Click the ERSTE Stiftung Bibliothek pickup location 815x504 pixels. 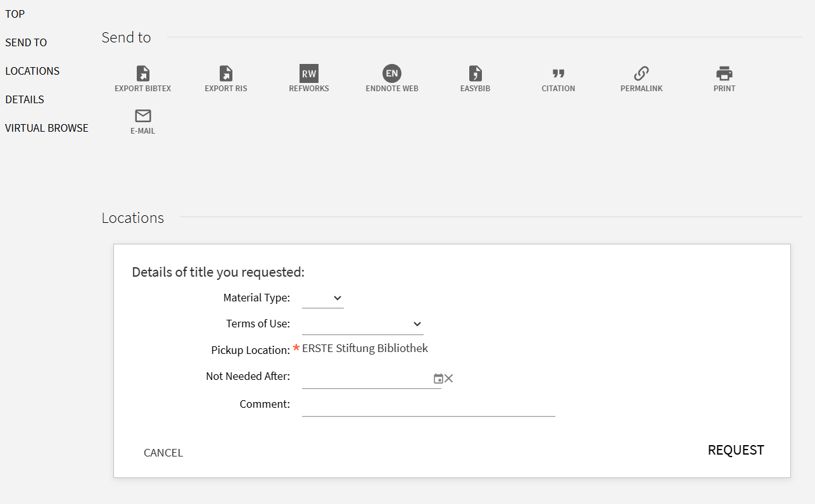365,348
